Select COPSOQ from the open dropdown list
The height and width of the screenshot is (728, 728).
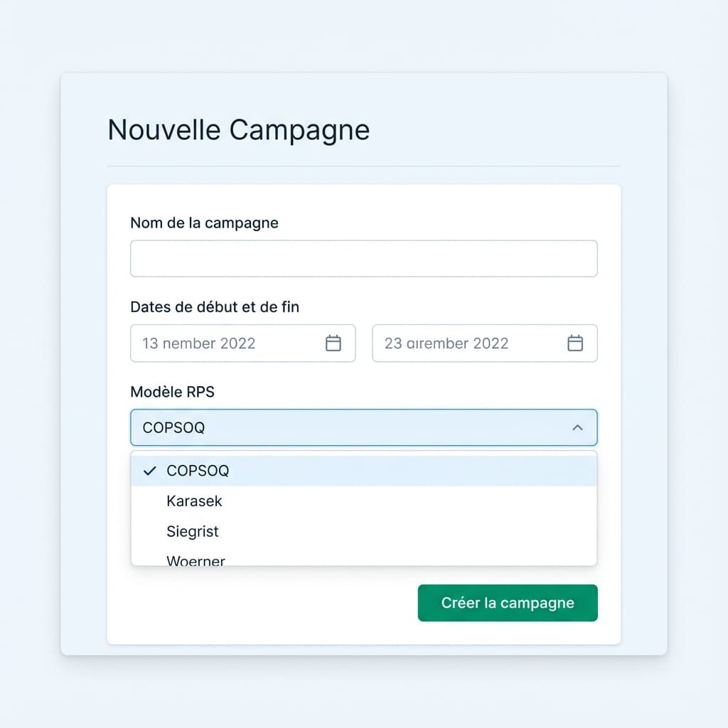[198, 470]
